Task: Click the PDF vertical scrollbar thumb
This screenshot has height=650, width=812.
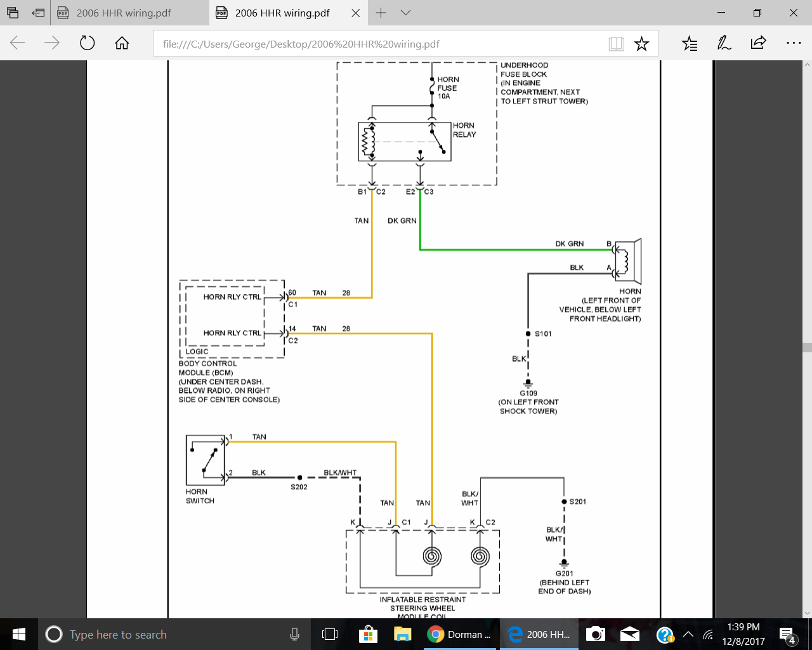Action: [807, 347]
